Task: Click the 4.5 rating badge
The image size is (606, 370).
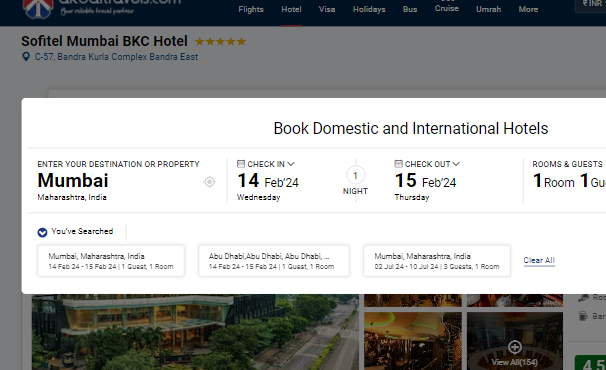Action: (590, 363)
